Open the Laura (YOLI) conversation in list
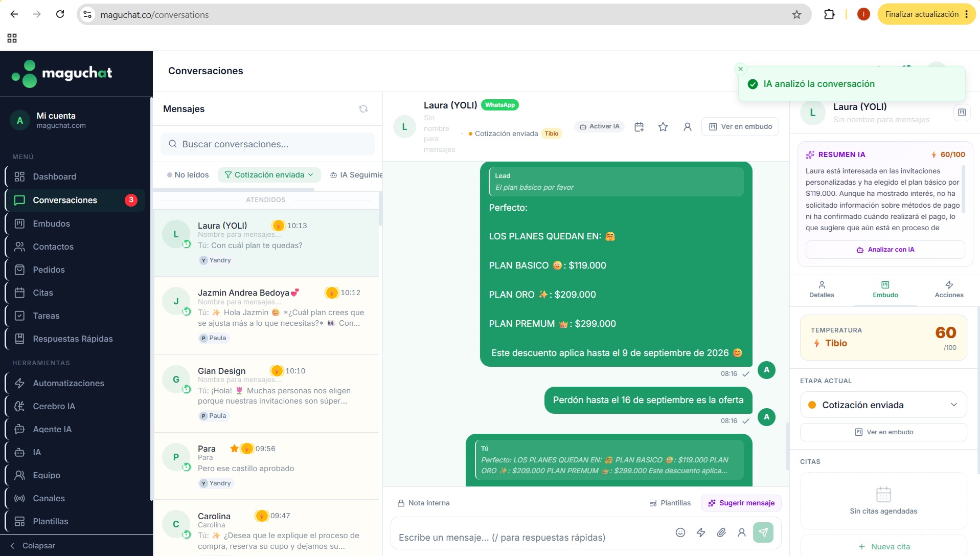 tap(266, 243)
